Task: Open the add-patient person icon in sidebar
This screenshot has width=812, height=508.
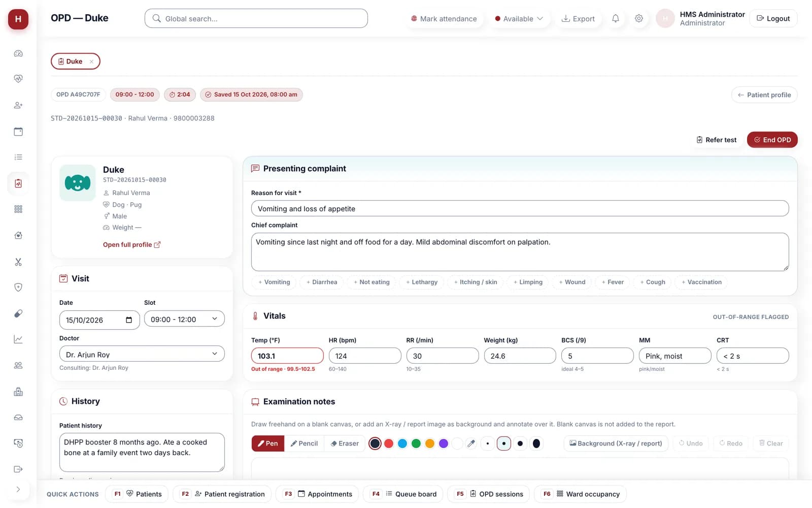Action: pyautogui.click(x=18, y=105)
